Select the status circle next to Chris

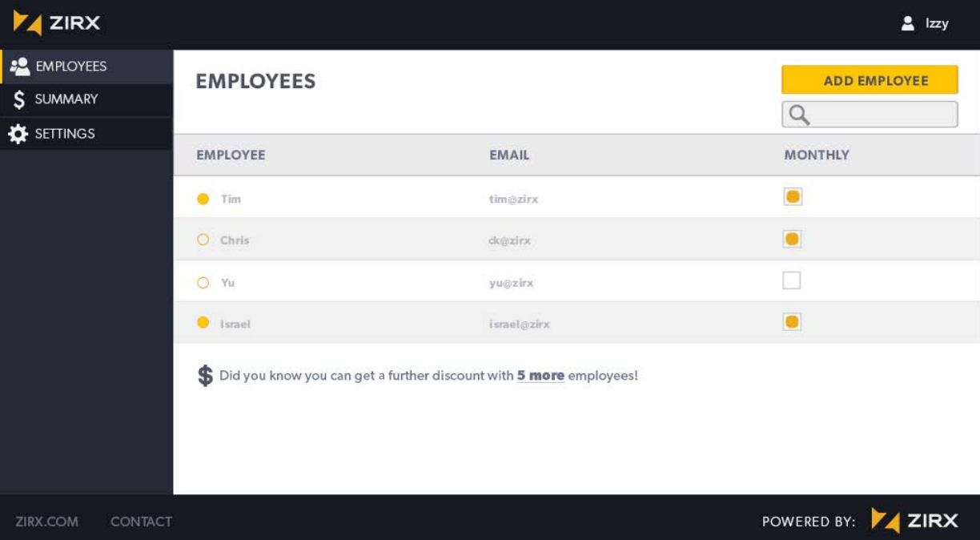[x=203, y=240]
